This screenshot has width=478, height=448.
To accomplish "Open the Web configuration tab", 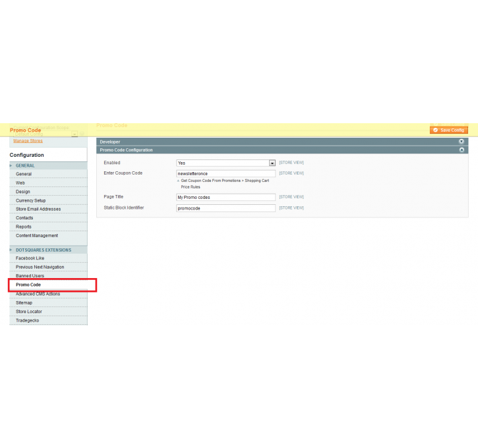I will (x=49, y=182).
